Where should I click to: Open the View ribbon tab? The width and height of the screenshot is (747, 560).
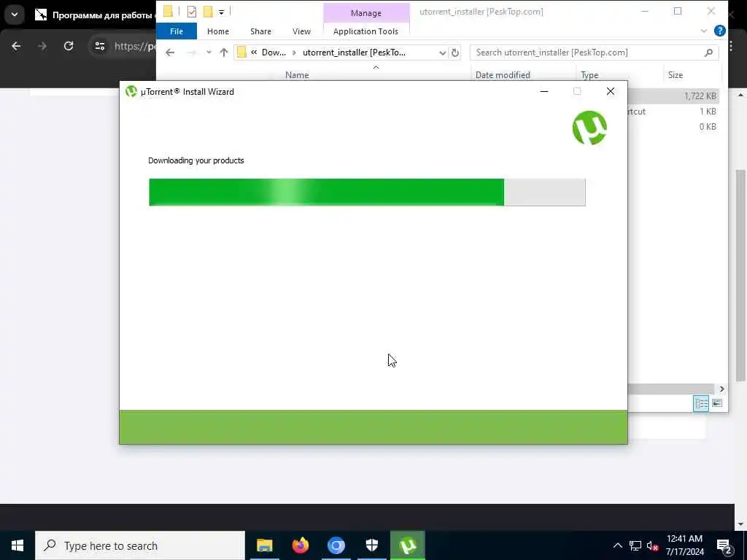tap(301, 31)
